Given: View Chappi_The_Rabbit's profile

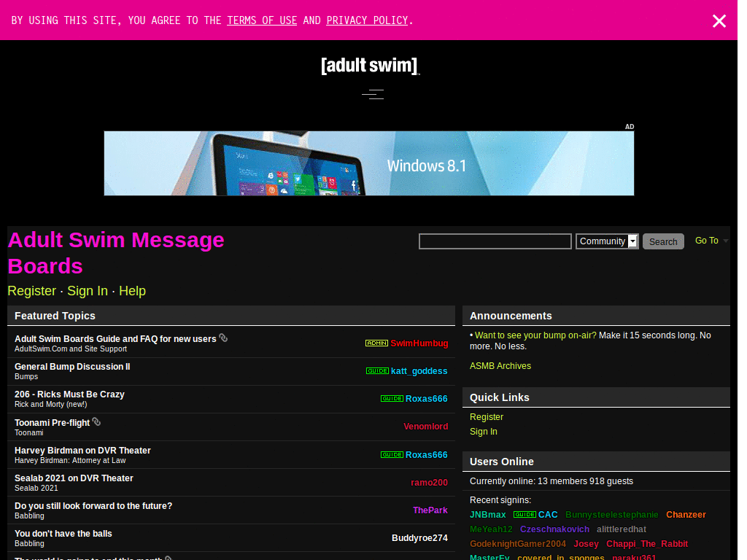Looking at the screenshot, I should [x=647, y=544].
